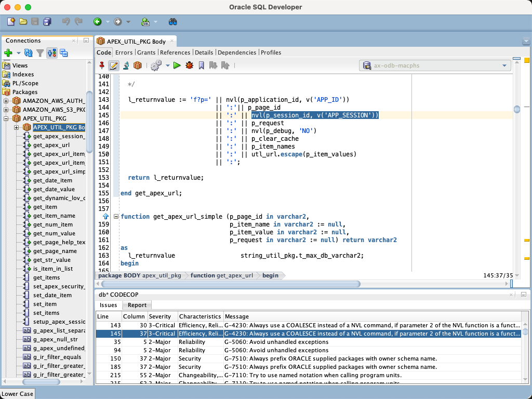532x399 pixels.
Task: Click the Save All toolbar icon
Action: pos(47,22)
